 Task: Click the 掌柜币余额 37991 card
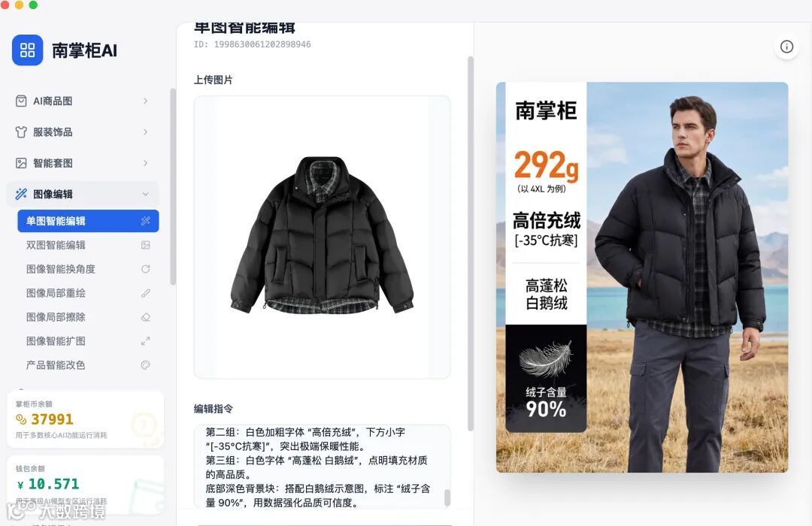(x=86, y=420)
